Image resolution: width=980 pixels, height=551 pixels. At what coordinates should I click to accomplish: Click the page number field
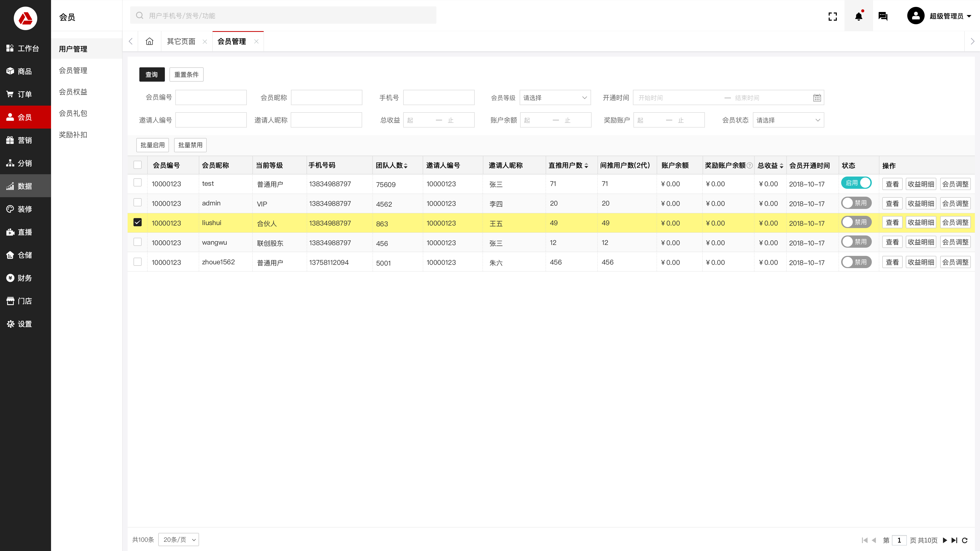click(899, 540)
